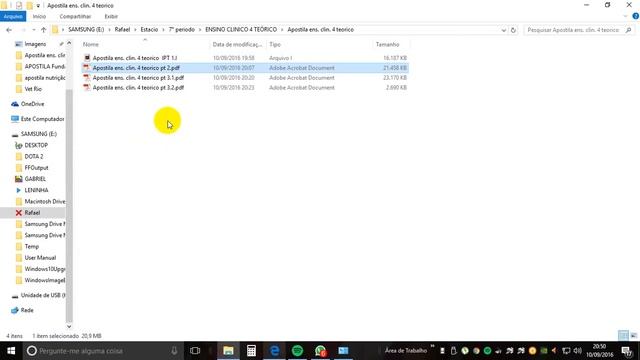Open the quick access toolbar customize dropdown

[x=38, y=6]
